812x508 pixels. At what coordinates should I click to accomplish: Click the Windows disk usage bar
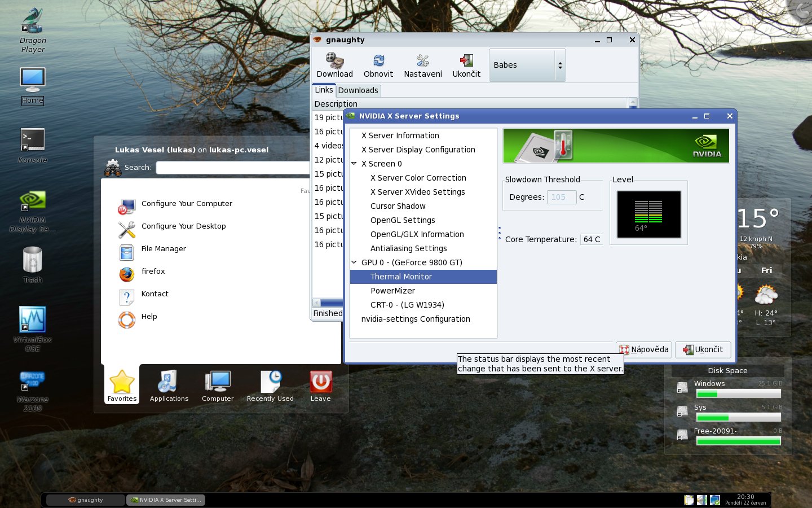tap(738, 394)
